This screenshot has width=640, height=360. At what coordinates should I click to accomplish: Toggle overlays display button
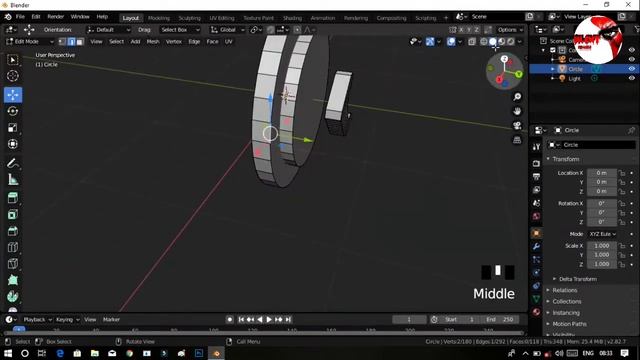(451, 42)
